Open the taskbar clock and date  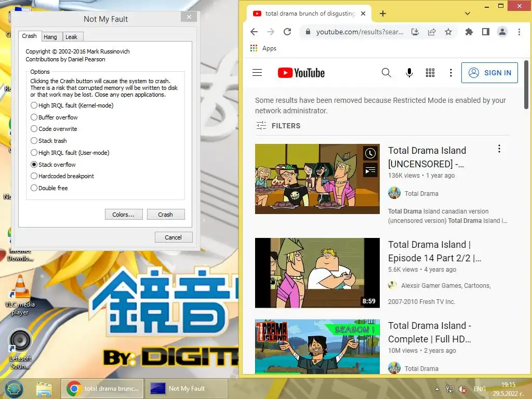[508, 389]
